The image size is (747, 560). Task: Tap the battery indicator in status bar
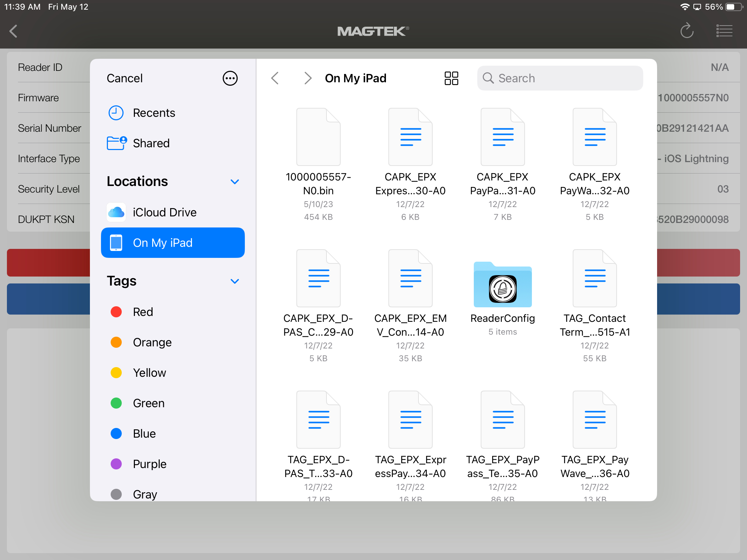[734, 7]
